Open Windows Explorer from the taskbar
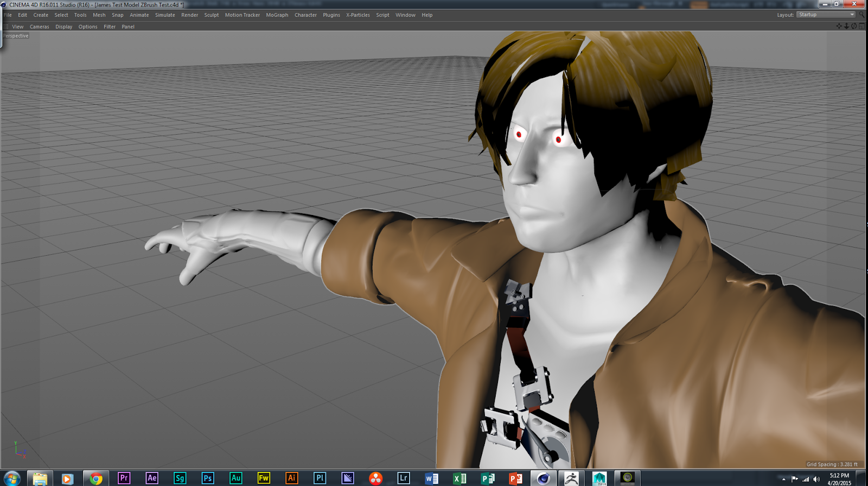Viewport: 868px width, 486px height. [40, 478]
